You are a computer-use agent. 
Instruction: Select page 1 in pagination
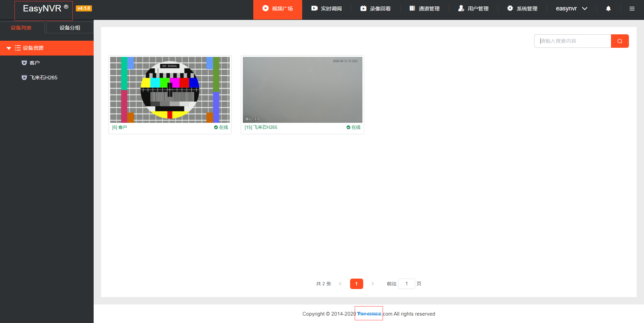(356, 284)
